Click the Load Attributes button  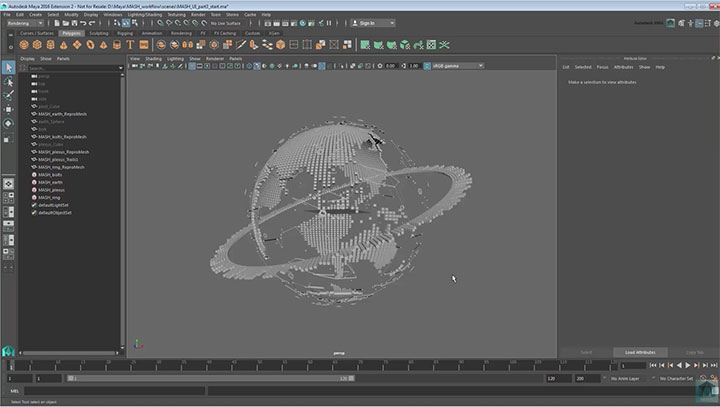pos(640,352)
